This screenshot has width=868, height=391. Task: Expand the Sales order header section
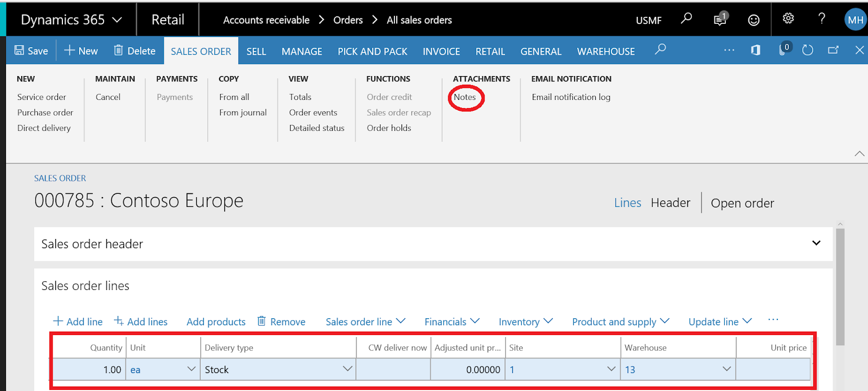(x=816, y=243)
